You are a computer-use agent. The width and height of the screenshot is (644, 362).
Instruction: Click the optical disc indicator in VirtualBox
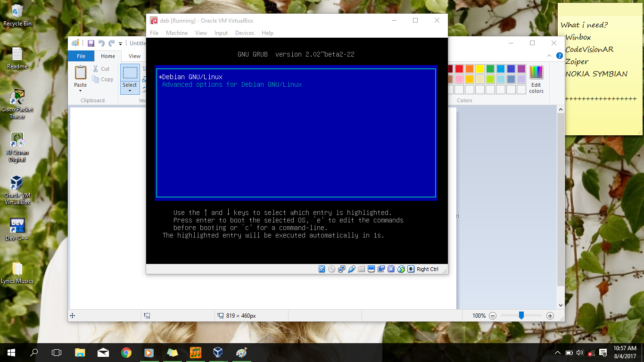[x=331, y=269]
